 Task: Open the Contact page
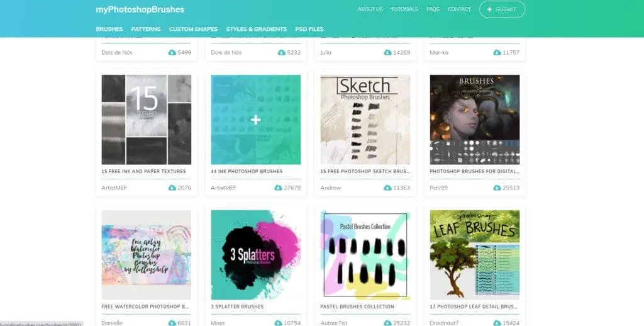tap(459, 9)
